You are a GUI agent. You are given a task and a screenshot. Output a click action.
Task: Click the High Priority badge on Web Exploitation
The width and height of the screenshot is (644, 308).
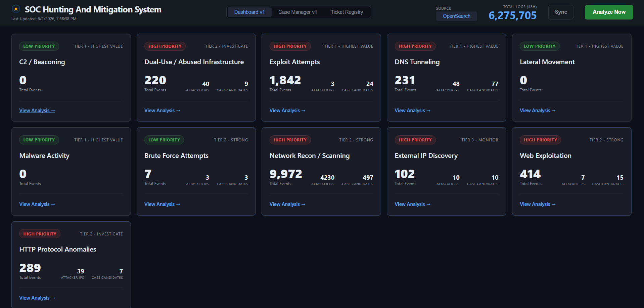tap(540, 140)
